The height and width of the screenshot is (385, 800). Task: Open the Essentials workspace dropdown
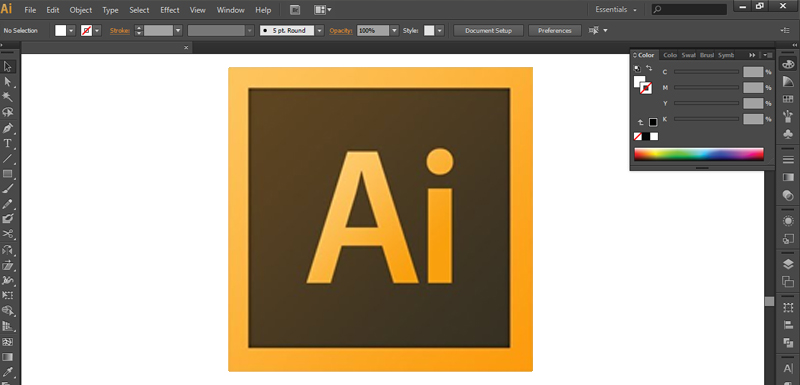[616, 10]
